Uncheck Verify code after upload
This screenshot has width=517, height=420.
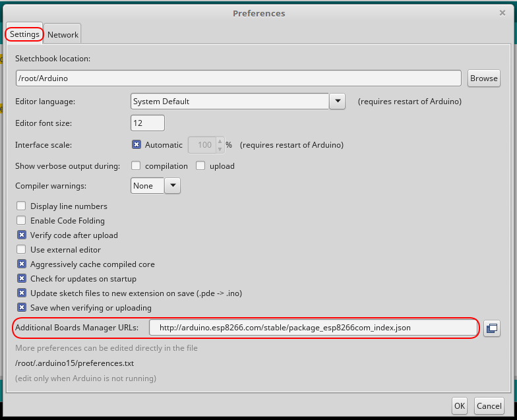(x=22, y=235)
